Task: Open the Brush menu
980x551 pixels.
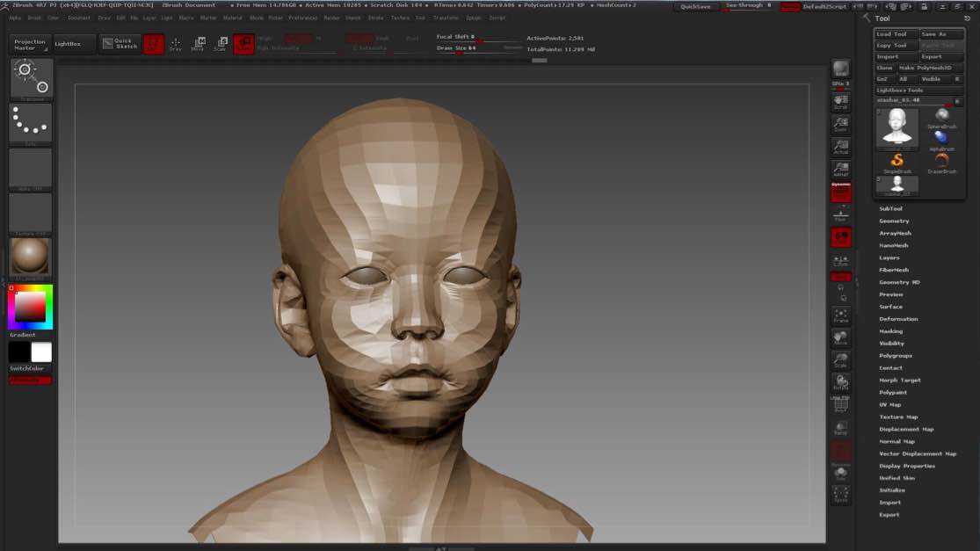Action: click(x=34, y=18)
